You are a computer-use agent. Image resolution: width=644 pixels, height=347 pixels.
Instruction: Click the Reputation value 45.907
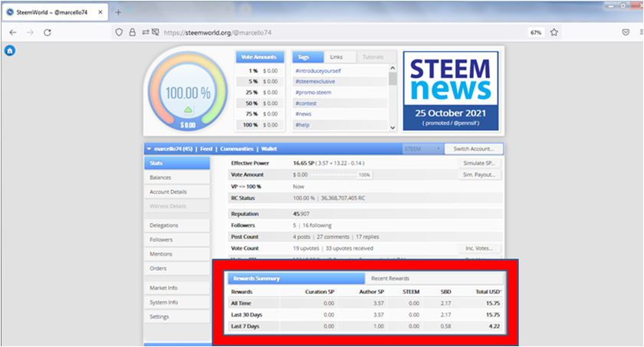pyautogui.click(x=301, y=214)
